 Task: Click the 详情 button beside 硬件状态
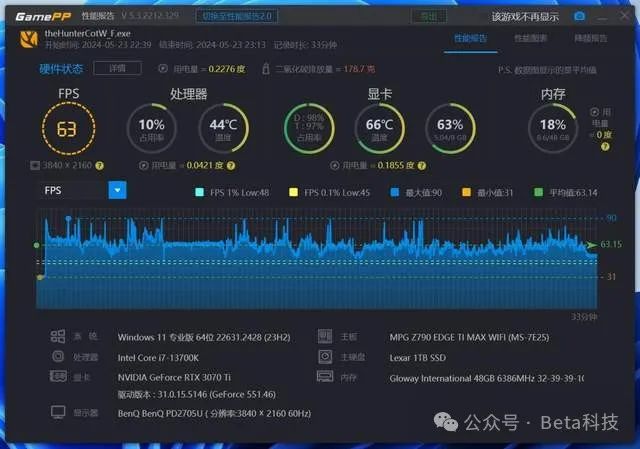118,68
